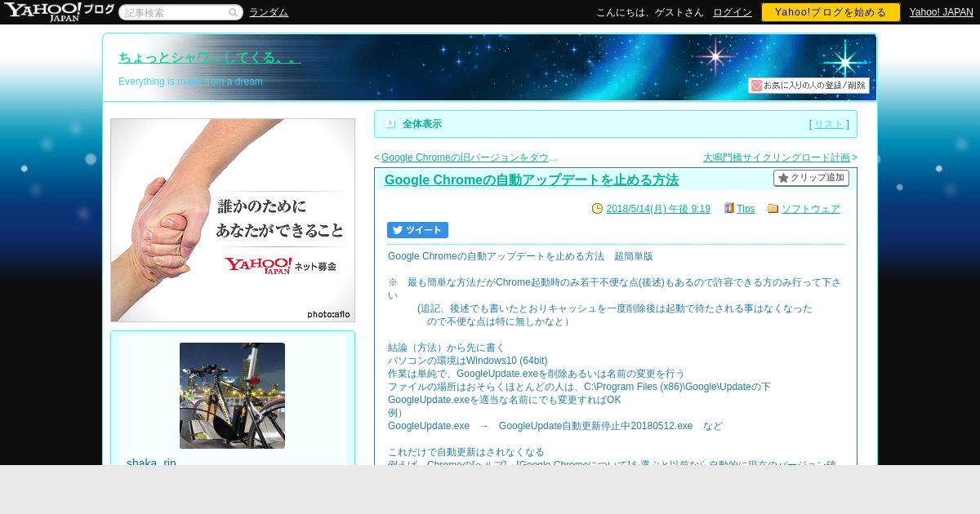Go to previous post Google Chromeの旧バージョン

pos(470,157)
